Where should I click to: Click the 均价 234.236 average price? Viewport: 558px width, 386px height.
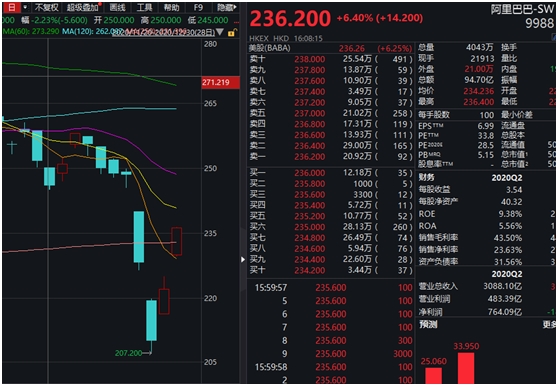(x=456, y=91)
